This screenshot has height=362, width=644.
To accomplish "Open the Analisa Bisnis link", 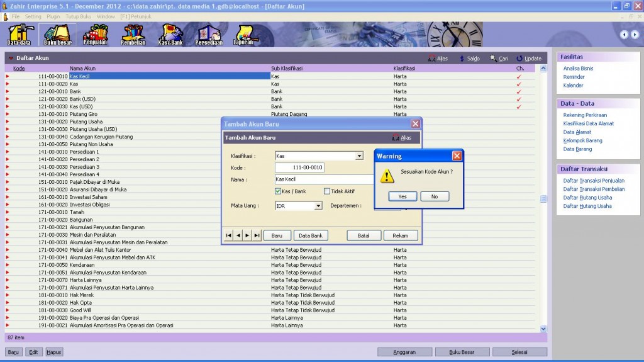I will click(x=578, y=68).
